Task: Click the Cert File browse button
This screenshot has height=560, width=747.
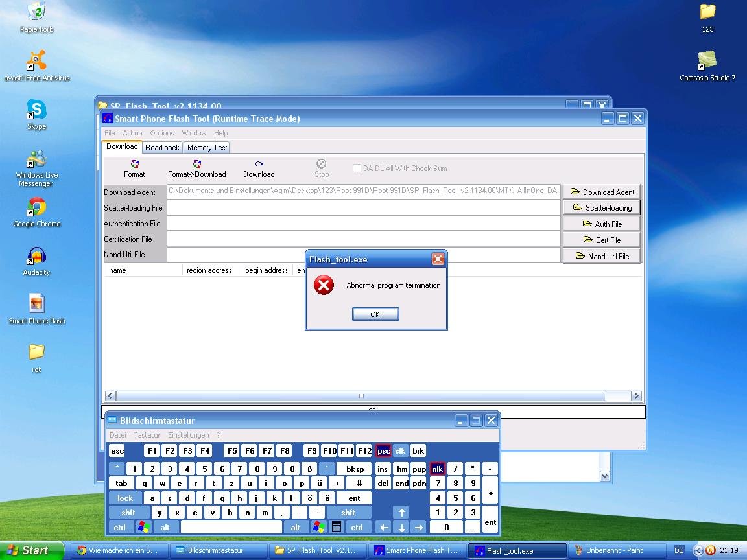Action: click(x=601, y=240)
